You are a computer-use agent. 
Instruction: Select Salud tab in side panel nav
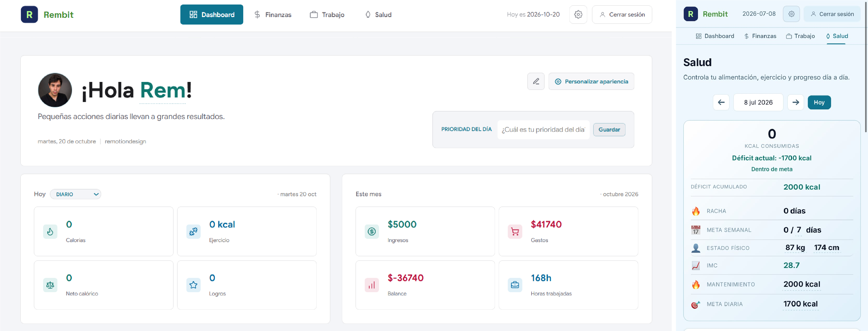coord(837,36)
